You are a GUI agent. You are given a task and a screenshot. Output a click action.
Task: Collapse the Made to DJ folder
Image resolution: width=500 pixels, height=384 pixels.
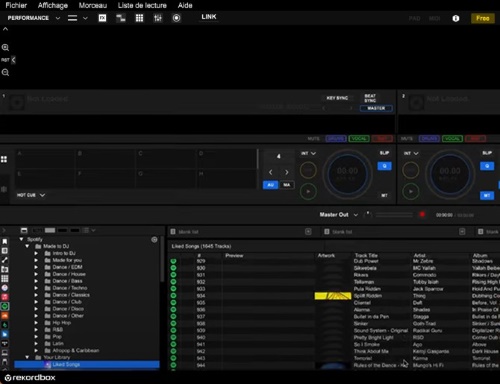(x=28, y=246)
